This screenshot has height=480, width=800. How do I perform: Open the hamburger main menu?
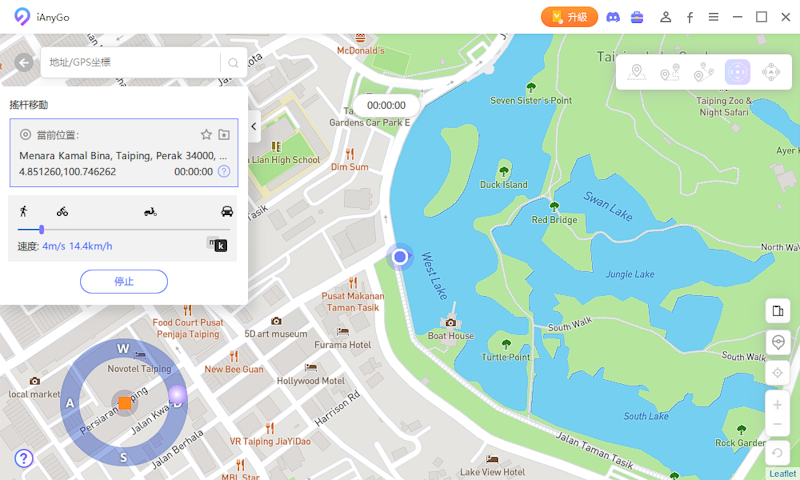[713, 17]
